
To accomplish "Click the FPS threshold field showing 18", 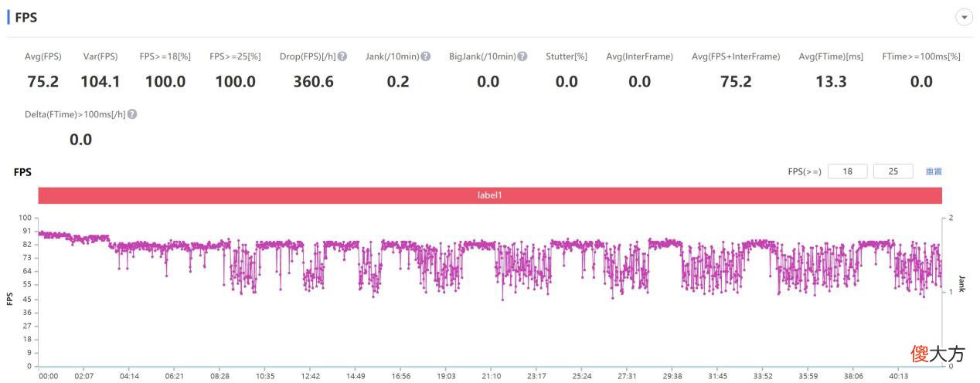I will pyautogui.click(x=847, y=171).
